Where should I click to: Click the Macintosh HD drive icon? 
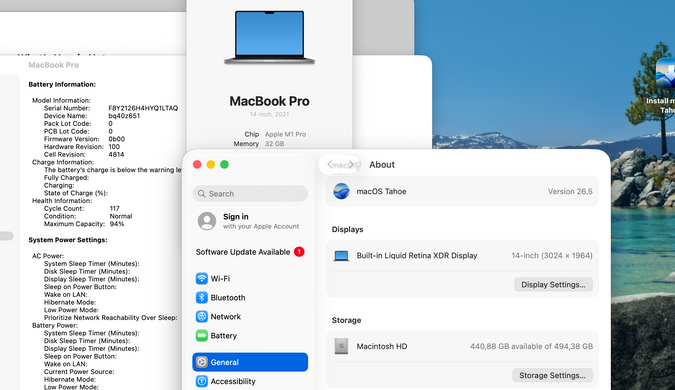[341, 346]
